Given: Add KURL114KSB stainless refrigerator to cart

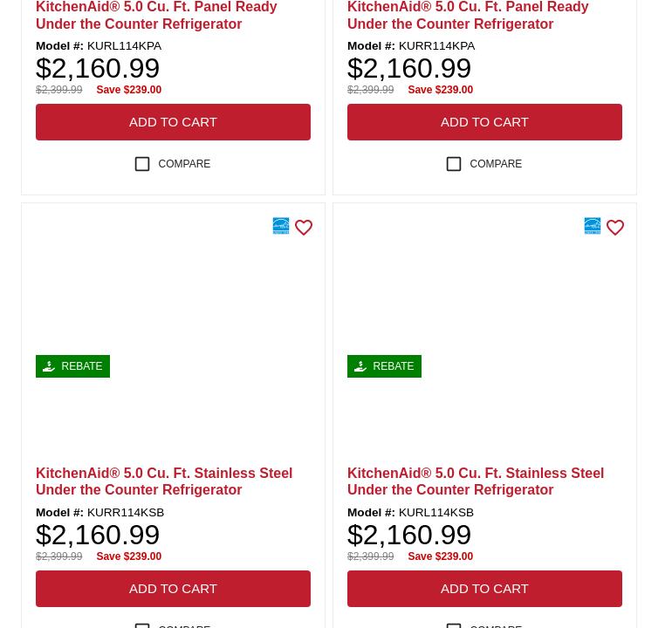Looking at the screenshot, I should (484, 589).
